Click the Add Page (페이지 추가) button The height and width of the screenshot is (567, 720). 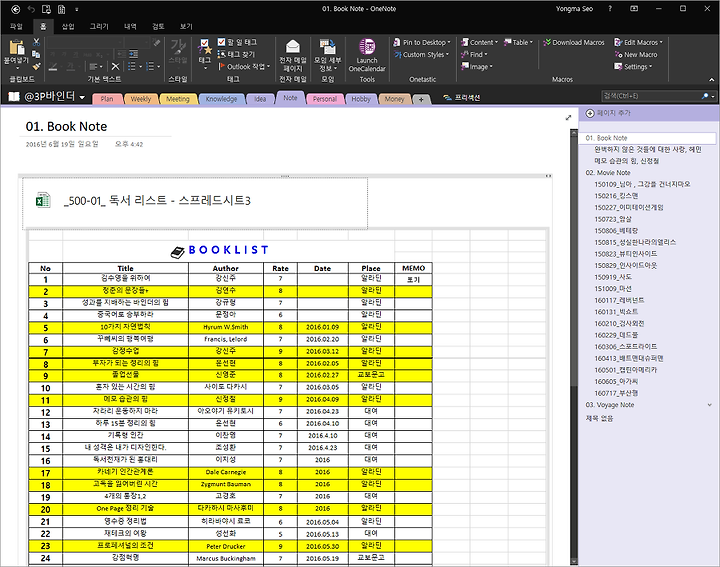(x=608, y=113)
